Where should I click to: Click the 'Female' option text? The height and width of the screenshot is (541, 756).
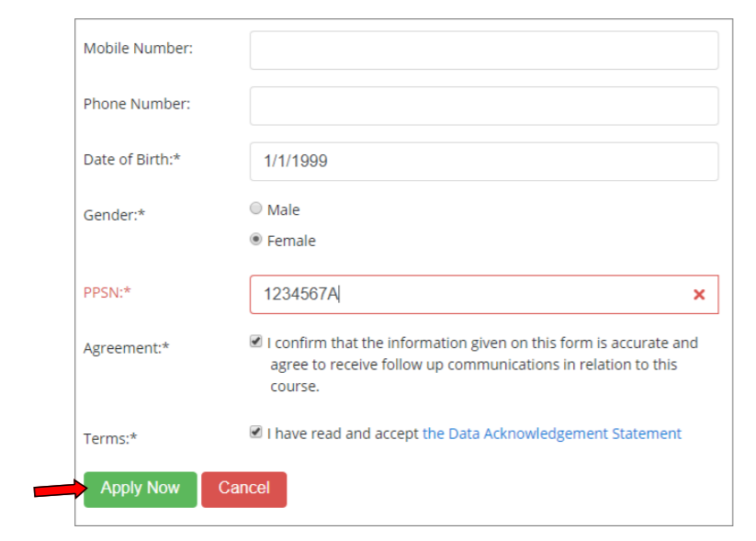point(291,241)
